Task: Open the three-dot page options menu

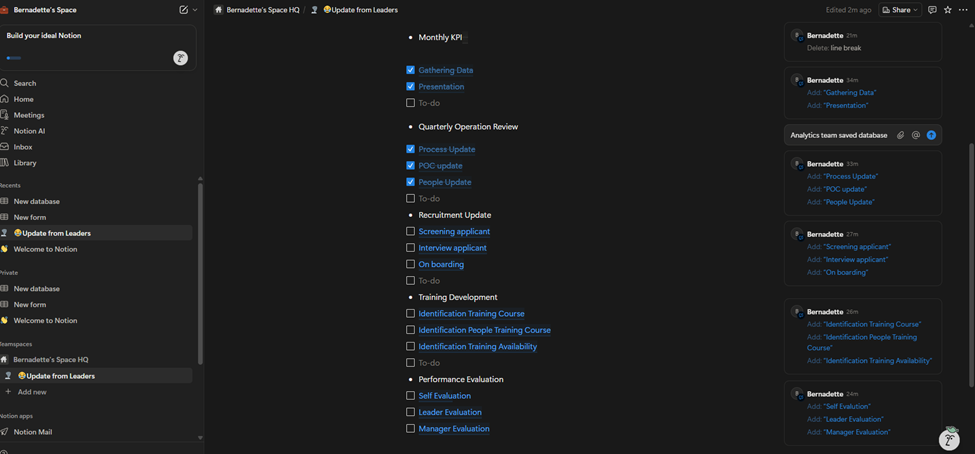Action: click(x=963, y=10)
